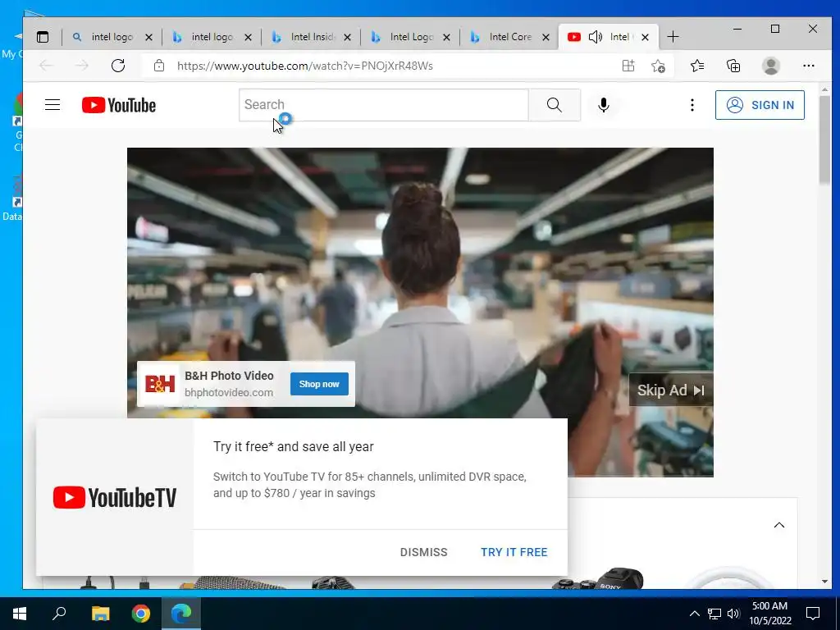Close the 'Intel Inside' tab
The width and height of the screenshot is (840, 630).
point(347,38)
